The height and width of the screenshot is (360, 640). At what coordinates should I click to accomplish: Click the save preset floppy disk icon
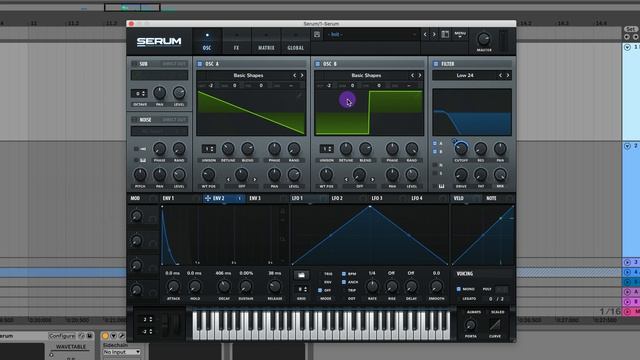(x=317, y=35)
